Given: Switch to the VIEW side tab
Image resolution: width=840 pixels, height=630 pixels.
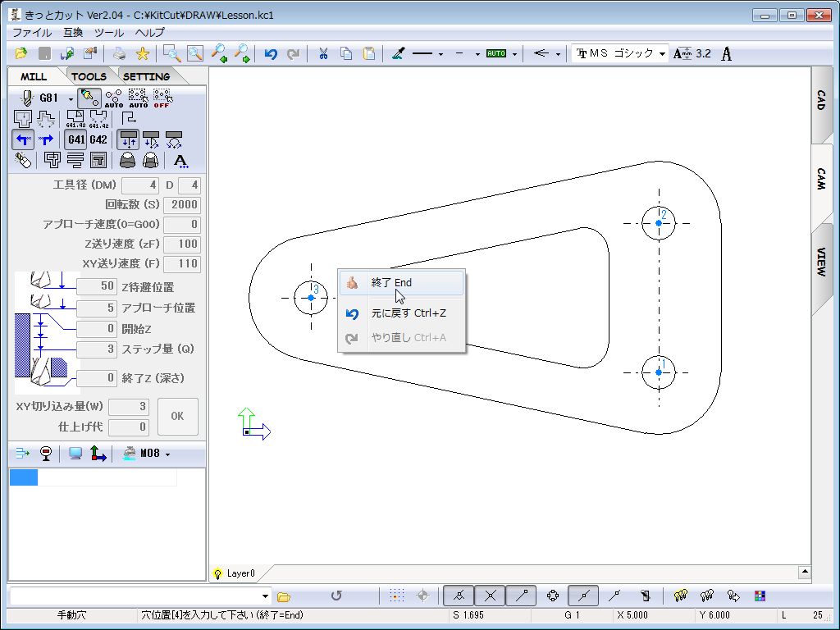Looking at the screenshot, I should [820, 262].
